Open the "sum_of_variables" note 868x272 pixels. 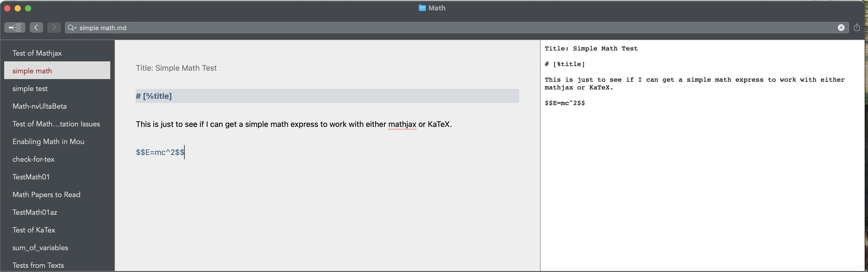(40, 248)
